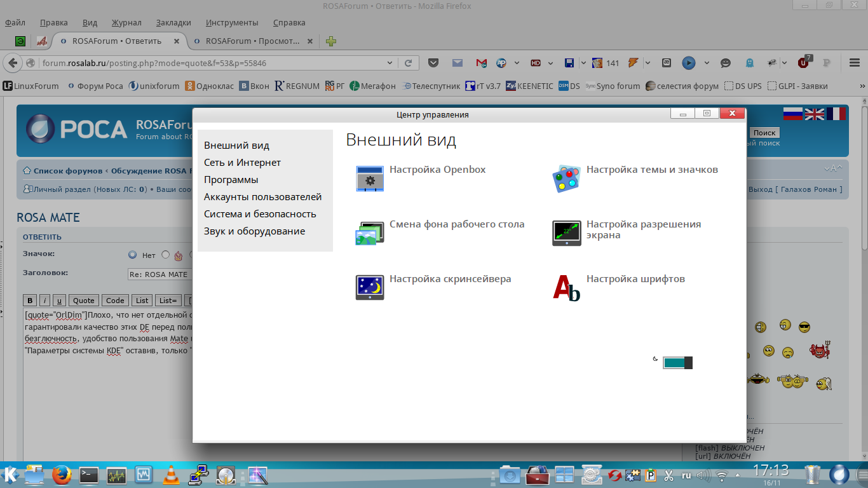Open dropdown arrow next to play button icon
The image size is (868, 488).
pyautogui.click(x=707, y=63)
